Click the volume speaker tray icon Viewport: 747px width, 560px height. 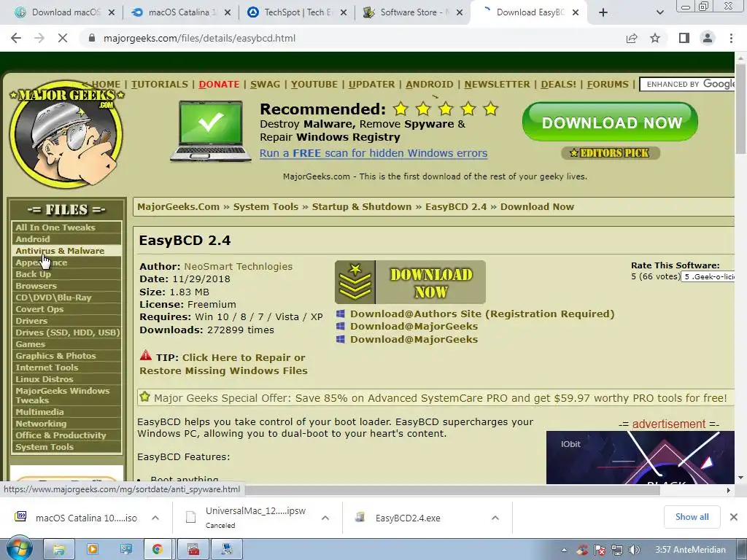coord(634,550)
